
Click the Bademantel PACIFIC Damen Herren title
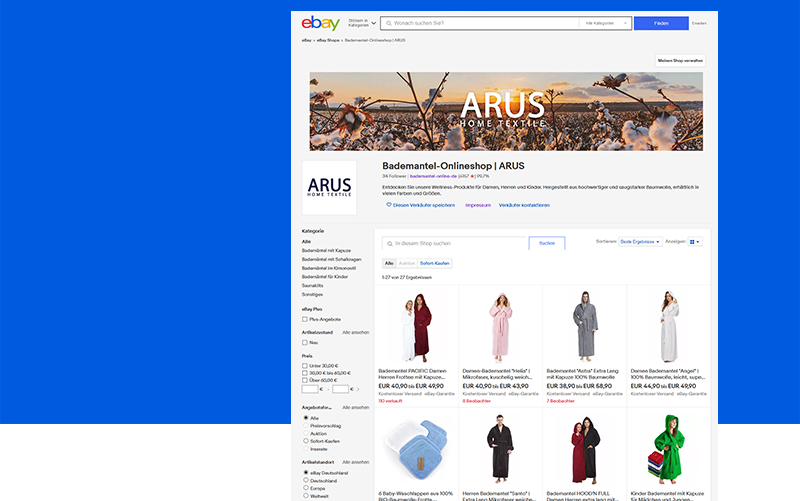pos(412,374)
